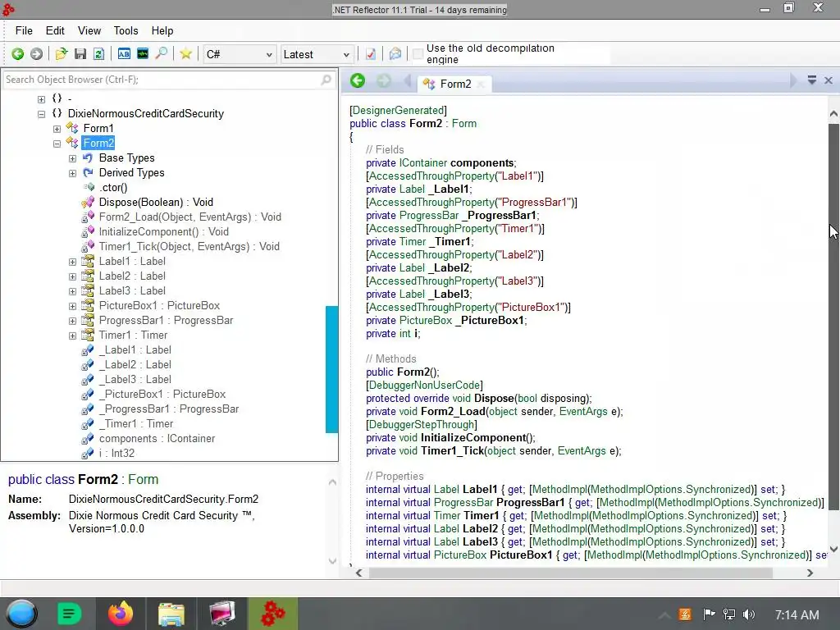This screenshot has width=840, height=630.
Task: Click the greyed forward arrow in code pane
Action: pos(384,81)
